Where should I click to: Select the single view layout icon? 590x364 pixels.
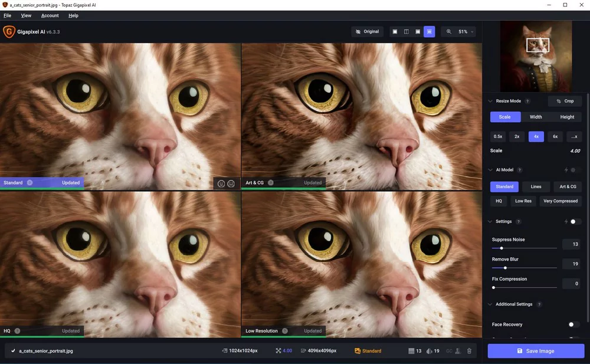(x=395, y=31)
